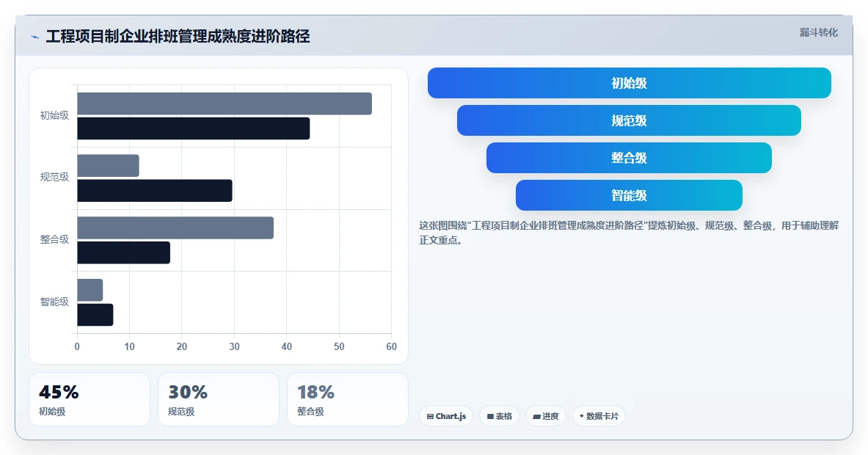Click the gray bar for 智能级 in chart

pos(90,290)
